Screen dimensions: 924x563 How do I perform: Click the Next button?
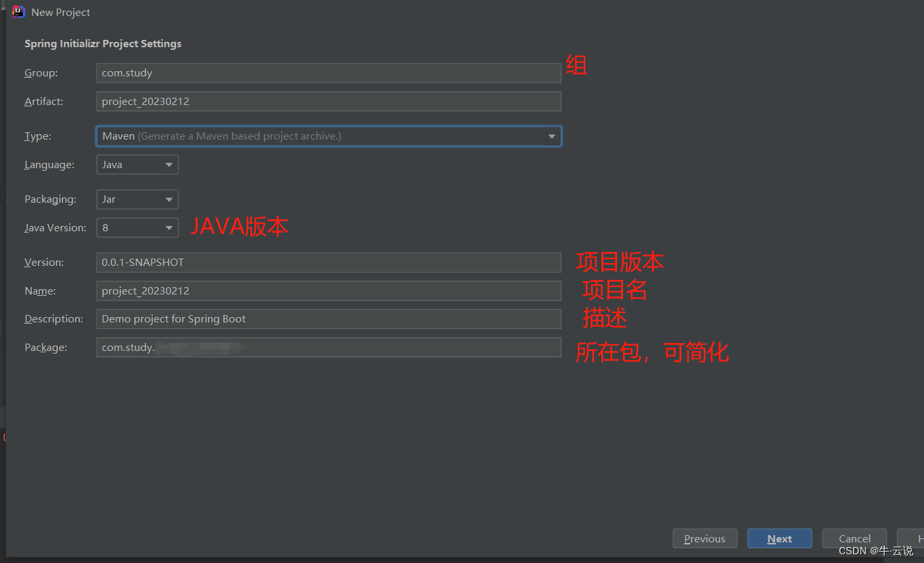[x=780, y=538]
